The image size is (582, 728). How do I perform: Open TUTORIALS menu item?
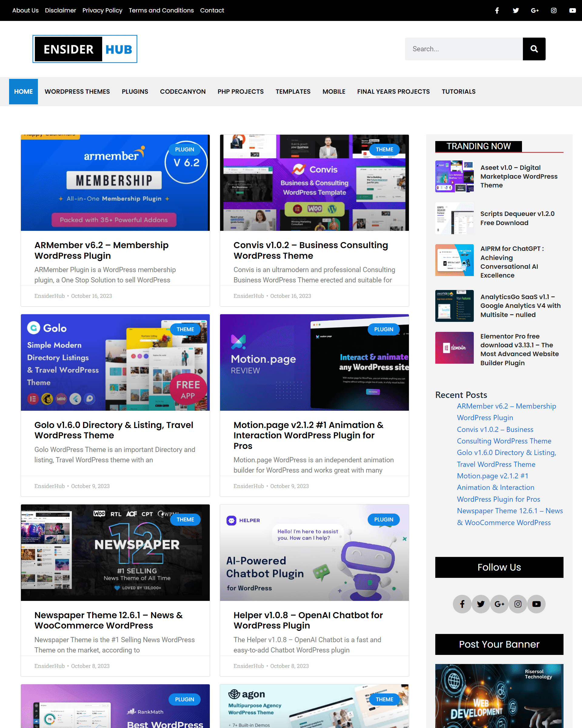click(x=459, y=92)
